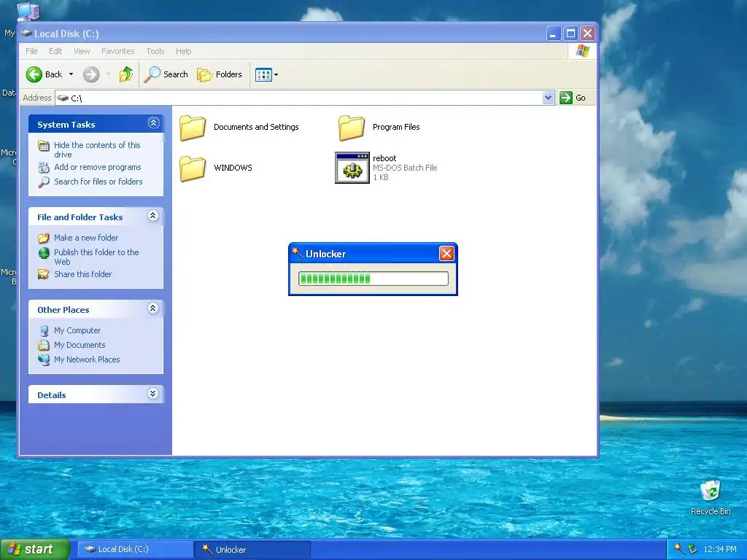The height and width of the screenshot is (560, 747).
Task: Click the Unlocker wand title icon
Action: click(298, 253)
